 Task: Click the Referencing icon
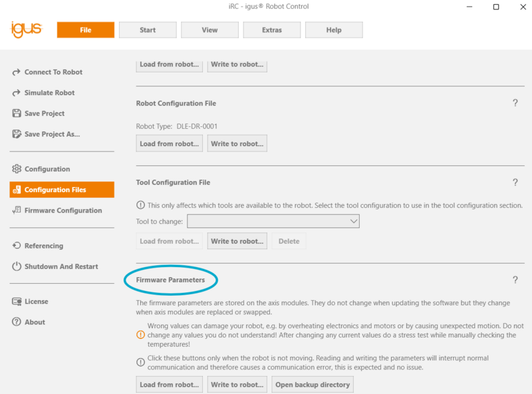(16, 245)
